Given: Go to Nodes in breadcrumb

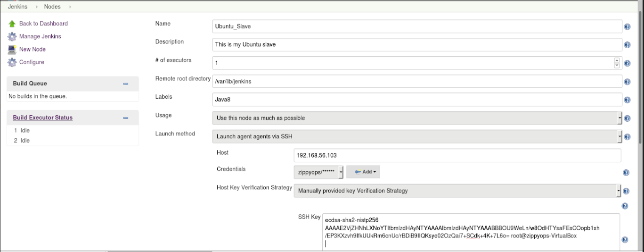Looking at the screenshot, I should 52,7.
